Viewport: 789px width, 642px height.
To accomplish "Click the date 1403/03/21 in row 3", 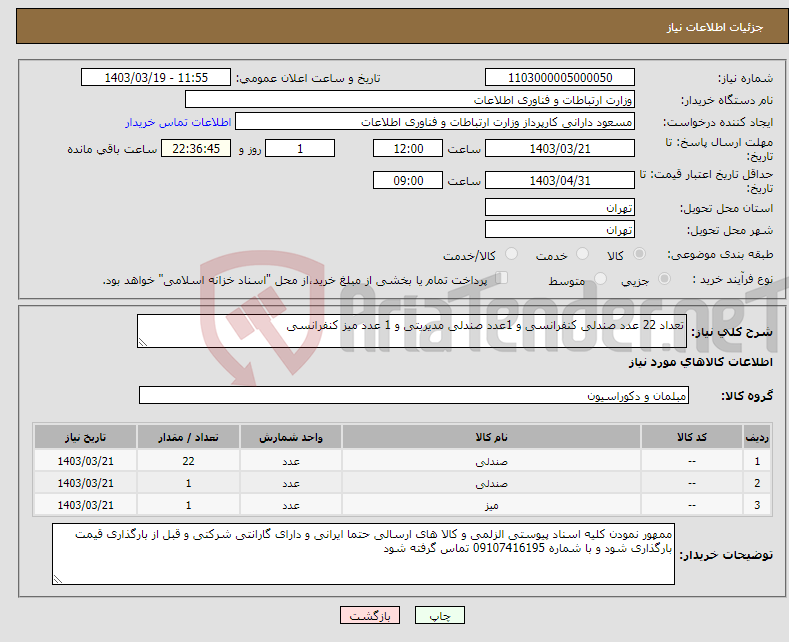I will pyautogui.click(x=86, y=505).
